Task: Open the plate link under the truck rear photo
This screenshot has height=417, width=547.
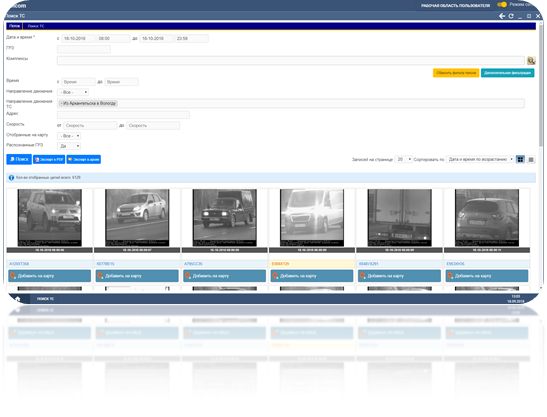Action: coord(368,264)
